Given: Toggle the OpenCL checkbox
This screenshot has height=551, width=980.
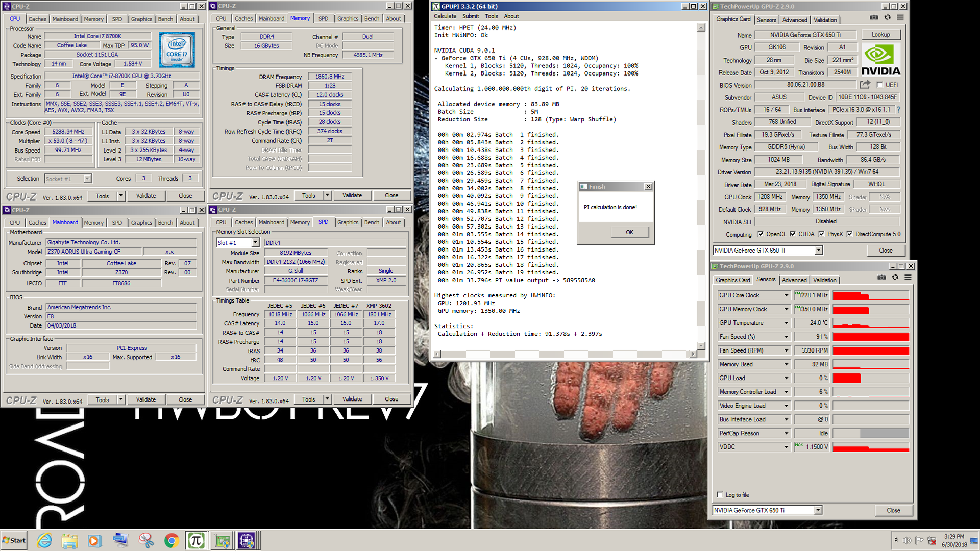Looking at the screenshot, I should (761, 234).
